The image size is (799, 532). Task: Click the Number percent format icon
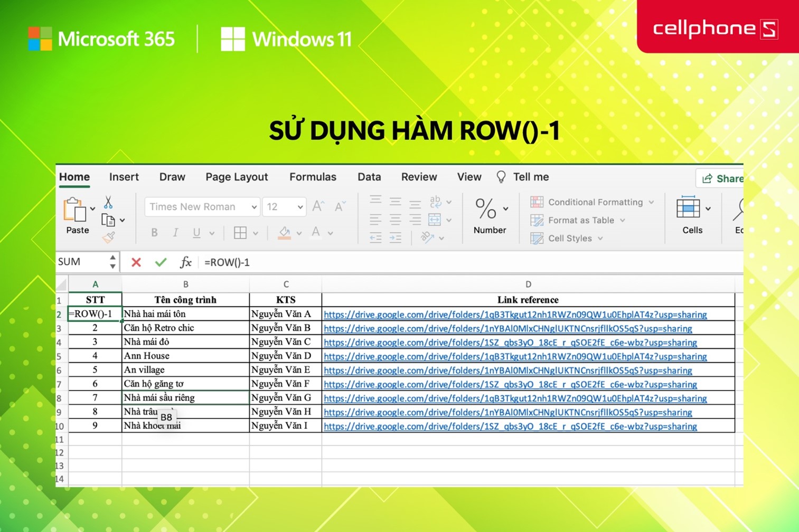(486, 209)
